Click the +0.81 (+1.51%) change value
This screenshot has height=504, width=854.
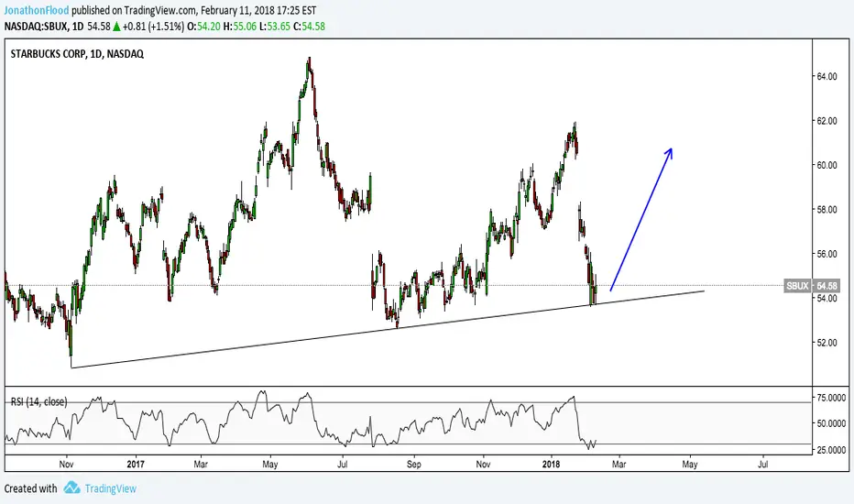153,27
